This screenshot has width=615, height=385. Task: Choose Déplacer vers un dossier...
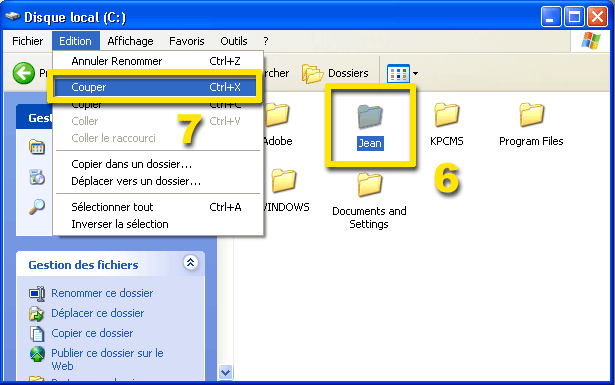[158, 181]
